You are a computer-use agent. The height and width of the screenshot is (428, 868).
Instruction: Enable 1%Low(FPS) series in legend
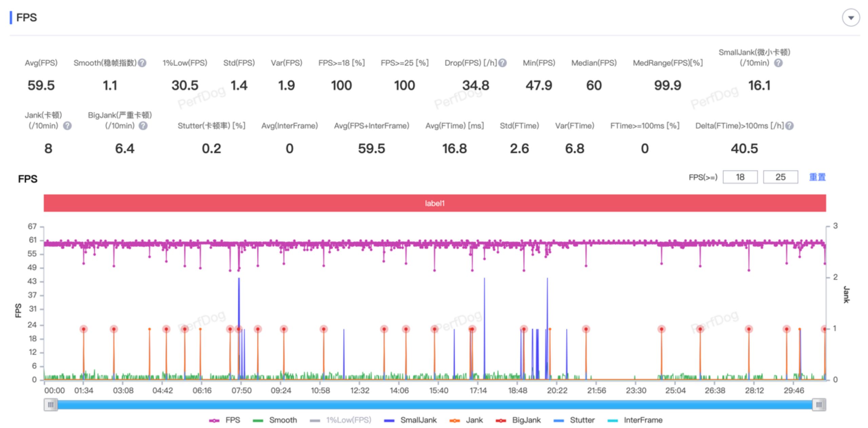point(340,420)
